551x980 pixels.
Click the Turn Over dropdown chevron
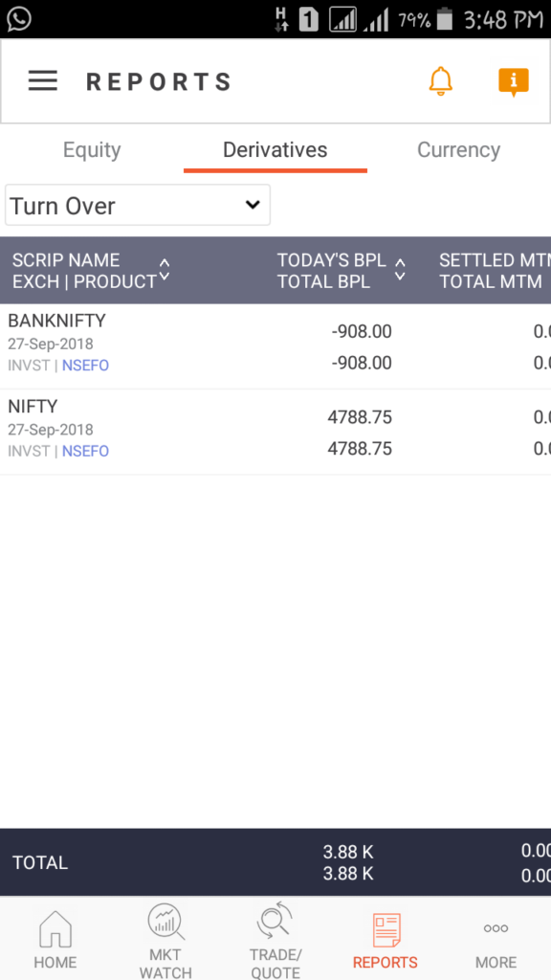253,205
